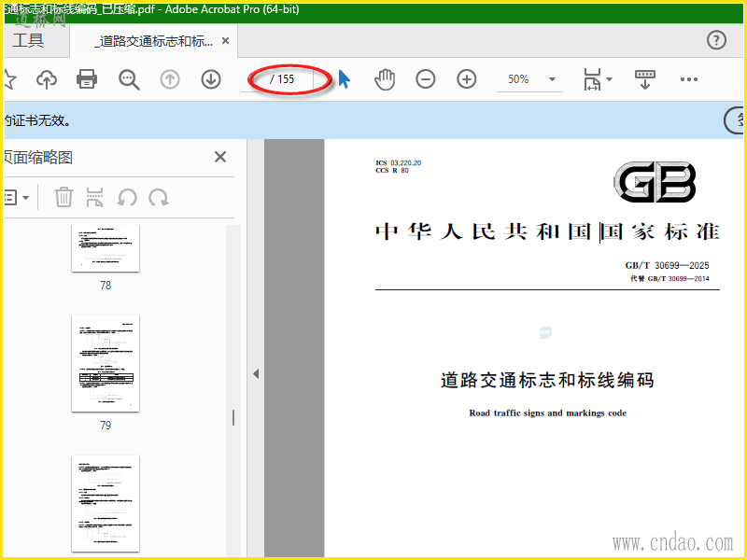Go to next page arrow

[x=211, y=79]
